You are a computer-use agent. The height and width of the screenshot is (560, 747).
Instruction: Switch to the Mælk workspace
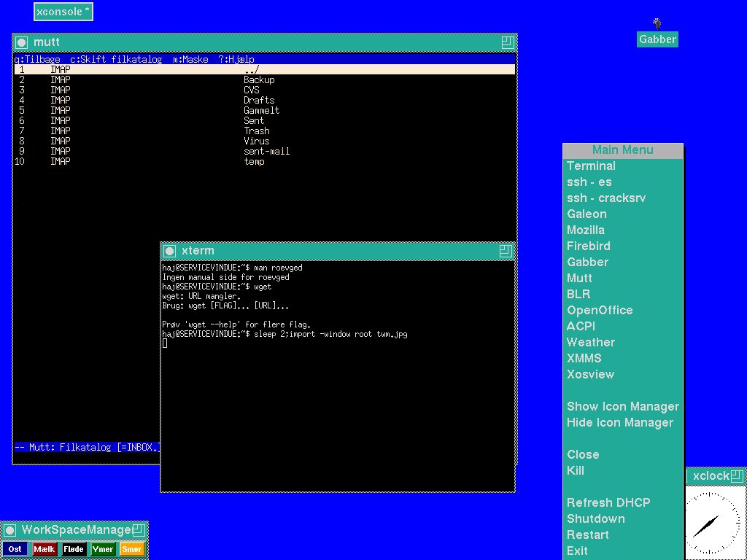(44, 549)
